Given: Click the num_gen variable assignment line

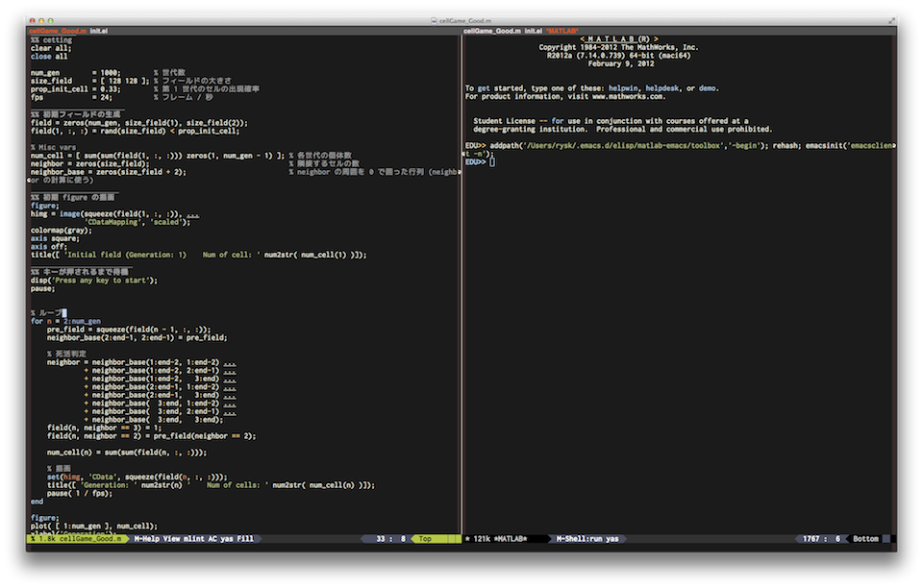Looking at the screenshot, I should (75, 73).
